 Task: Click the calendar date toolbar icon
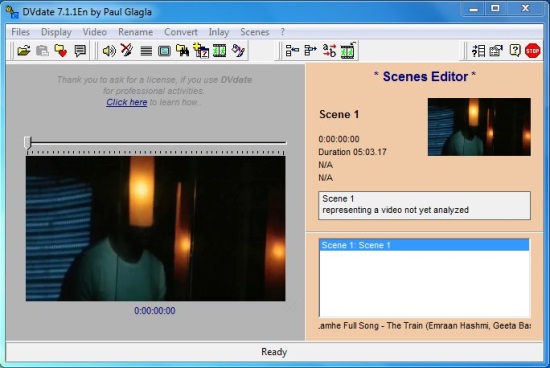point(201,51)
